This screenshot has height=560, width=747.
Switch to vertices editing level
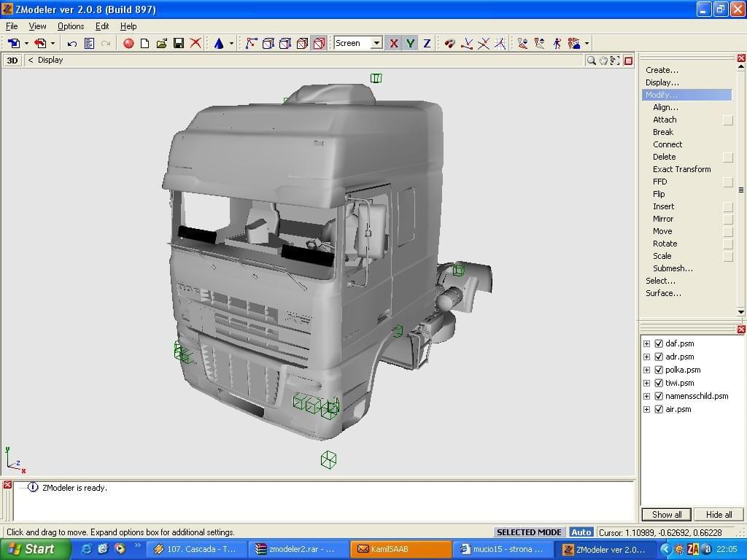coord(251,43)
